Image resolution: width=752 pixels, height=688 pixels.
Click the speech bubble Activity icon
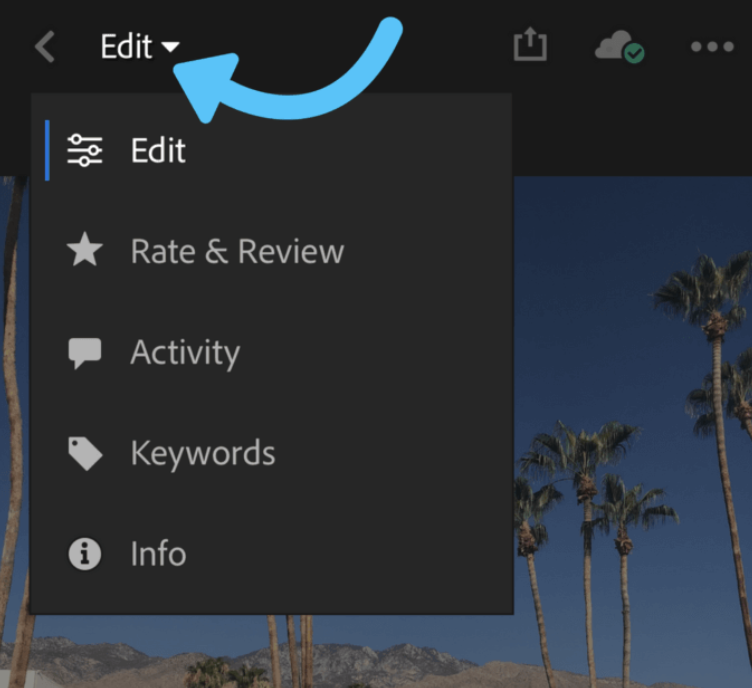coord(84,352)
